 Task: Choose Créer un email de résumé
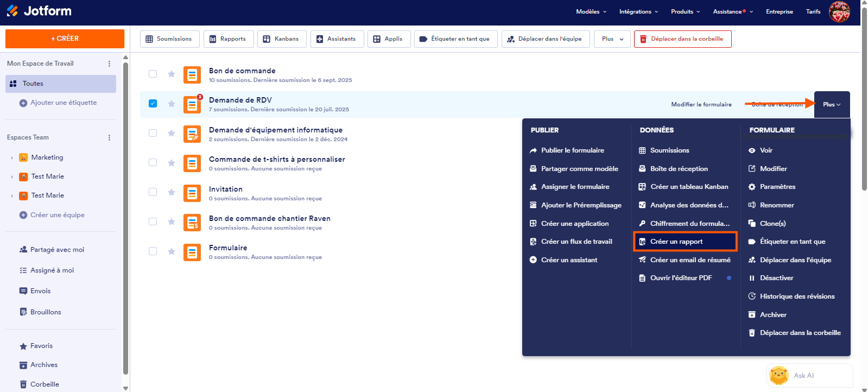pos(685,260)
